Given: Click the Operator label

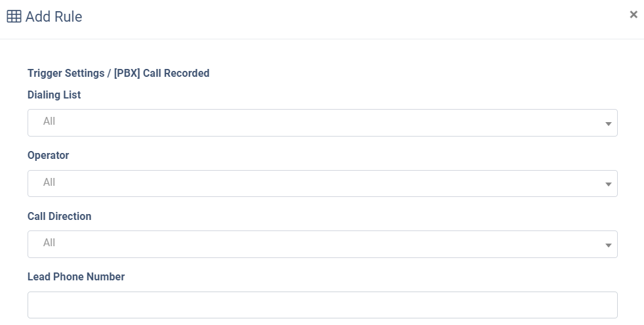Looking at the screenshot, I should click(48, 156).
